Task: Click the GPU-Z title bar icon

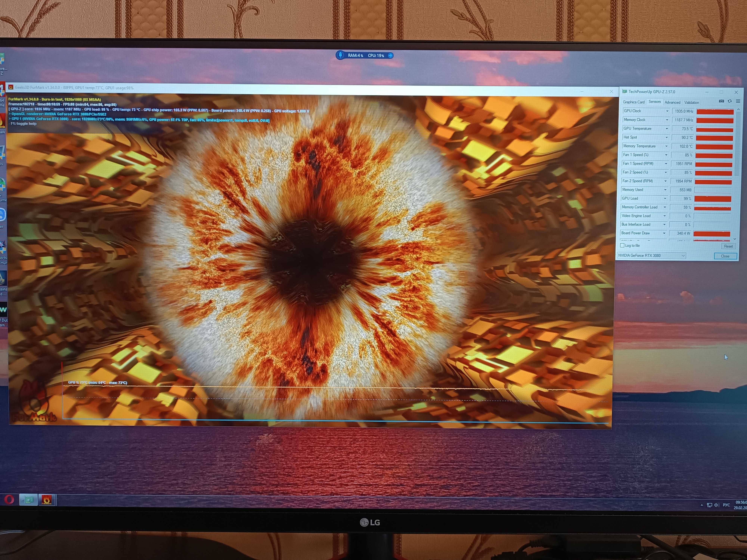Action: 624,91
